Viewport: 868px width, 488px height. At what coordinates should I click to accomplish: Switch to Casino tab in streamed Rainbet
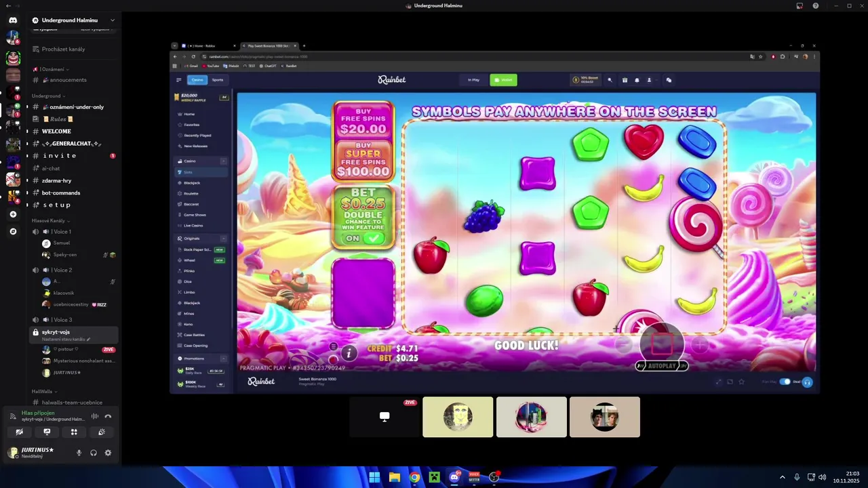click(197, 80)
